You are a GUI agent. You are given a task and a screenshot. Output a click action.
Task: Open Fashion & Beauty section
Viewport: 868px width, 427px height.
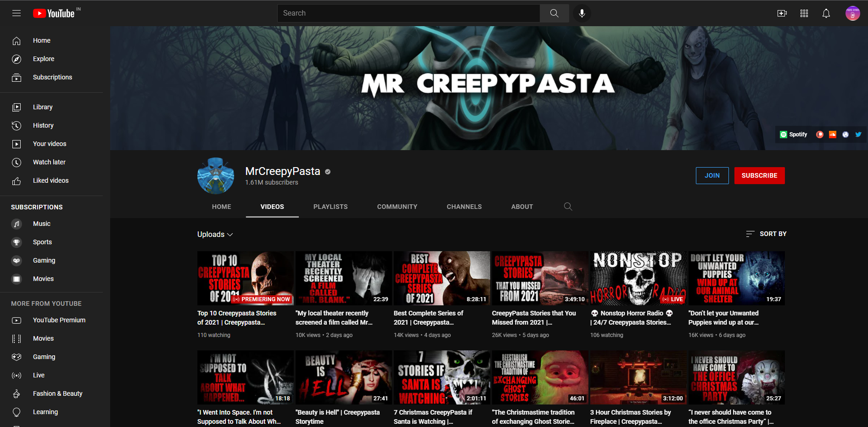pyautogui.click(x=51, y=393)
